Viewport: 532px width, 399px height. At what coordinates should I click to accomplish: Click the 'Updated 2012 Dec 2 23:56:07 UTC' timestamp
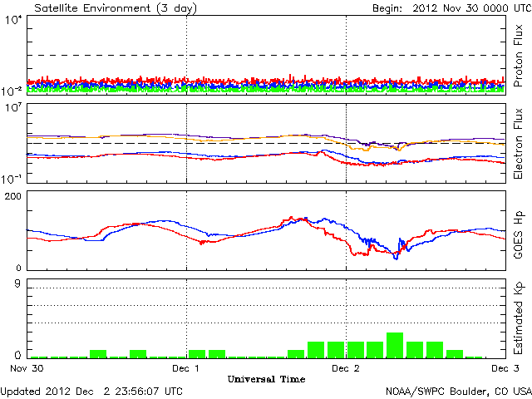(x=91, y=392)
